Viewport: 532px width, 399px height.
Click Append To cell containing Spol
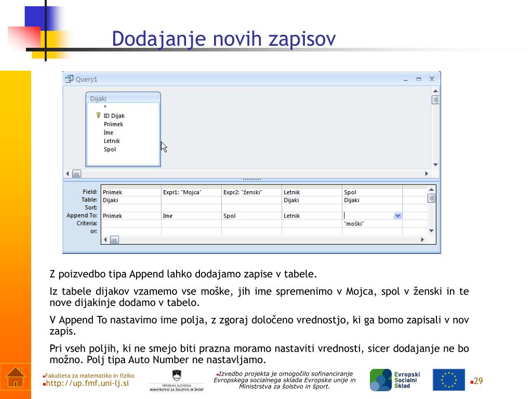(251, 216)
